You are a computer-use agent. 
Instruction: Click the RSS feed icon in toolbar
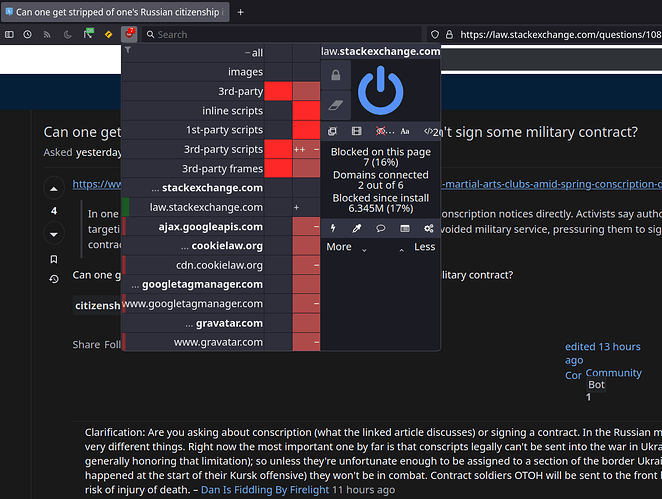[47, 35]
